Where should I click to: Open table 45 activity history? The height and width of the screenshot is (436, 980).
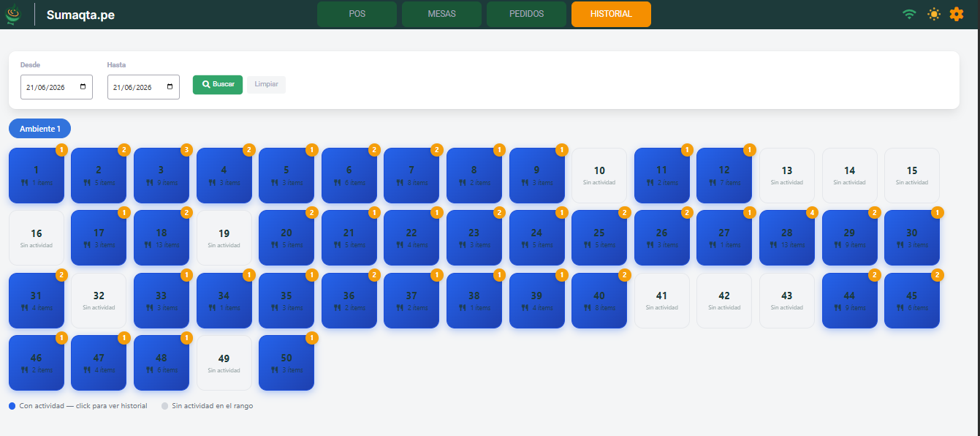click(x=912, y=301)
